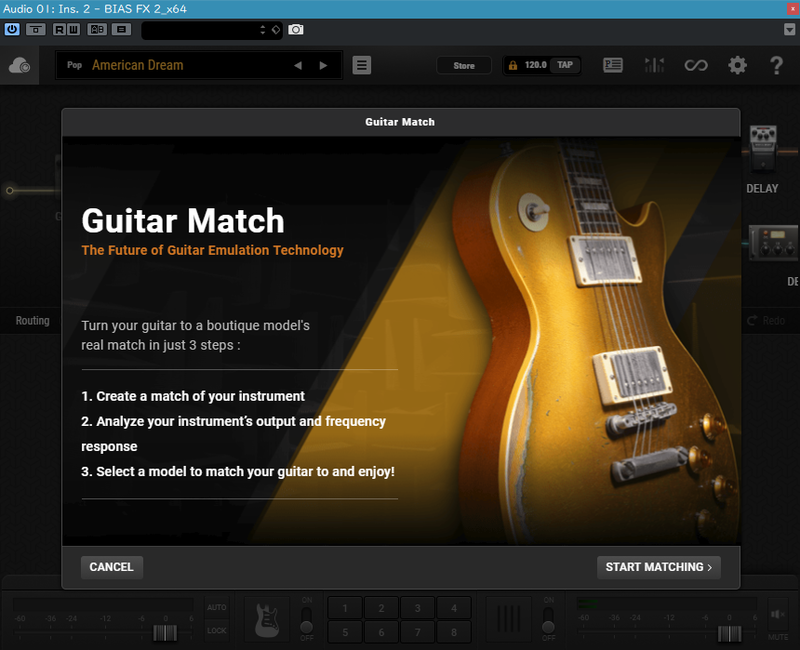The width and height of the screenshot is (800, 650).
Task: Toggle the A/B compare button
Action: click(x=97, y=30)
